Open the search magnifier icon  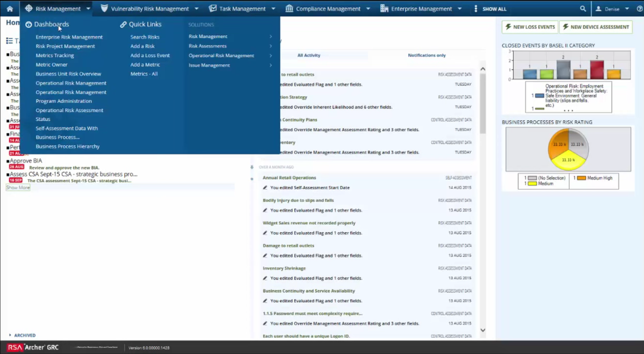583,9
